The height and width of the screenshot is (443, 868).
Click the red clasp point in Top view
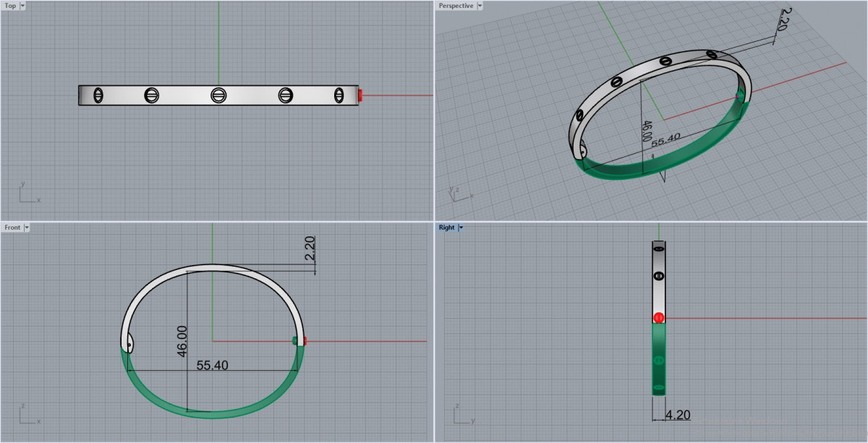point(360,95)
